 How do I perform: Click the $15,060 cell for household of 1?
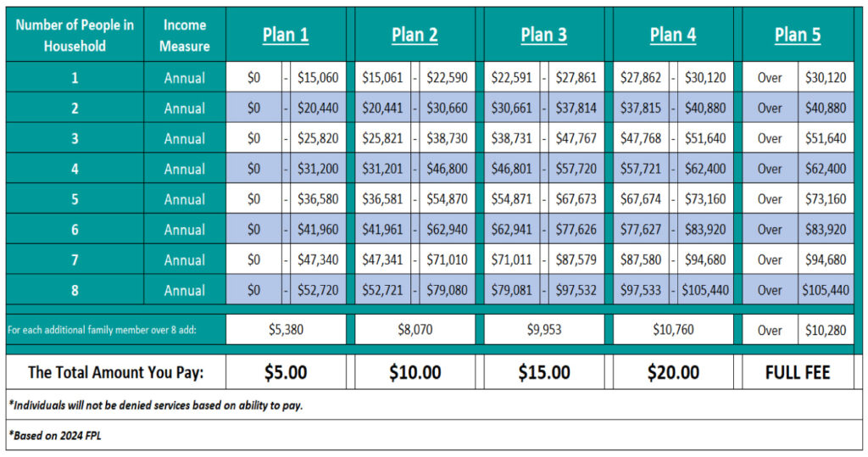[318, 77]
